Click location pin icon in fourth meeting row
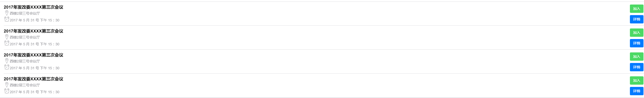This screenshot has width=644, height=98. (7, 85)
